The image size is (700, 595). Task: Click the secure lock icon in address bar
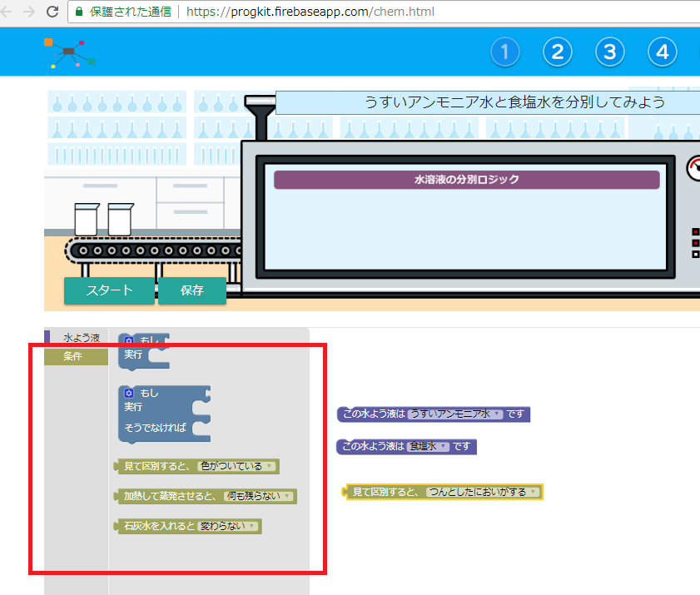[79, 12]
